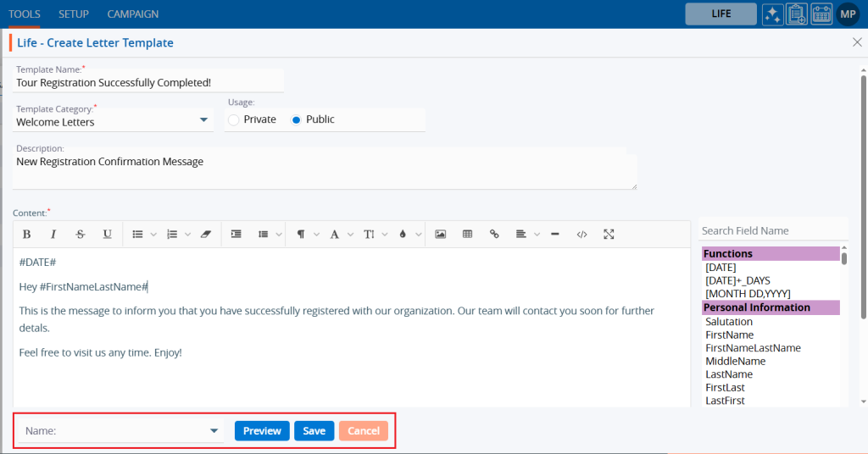Expand the Name dropdown at bottom
Screen dimensions: 868x454
[x=214, y=431]
